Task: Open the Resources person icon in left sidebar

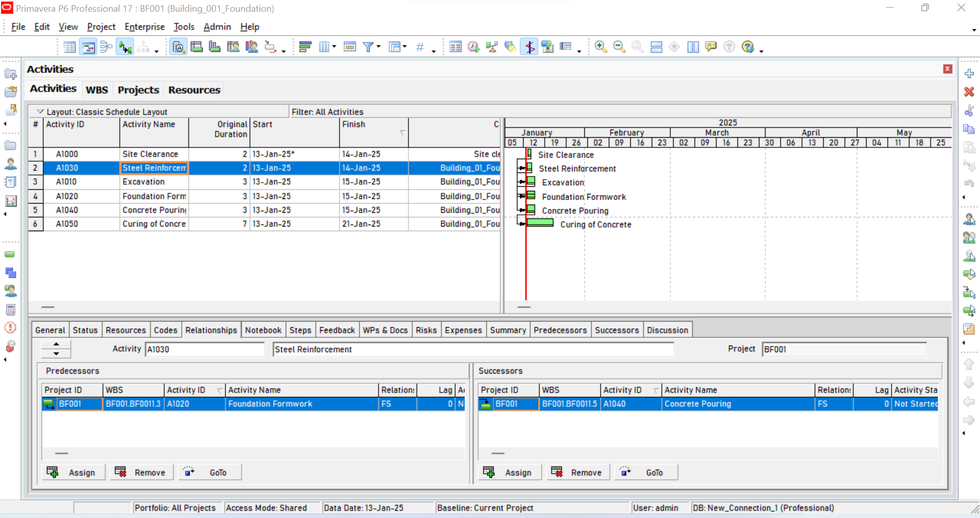Action: [10, 164]
